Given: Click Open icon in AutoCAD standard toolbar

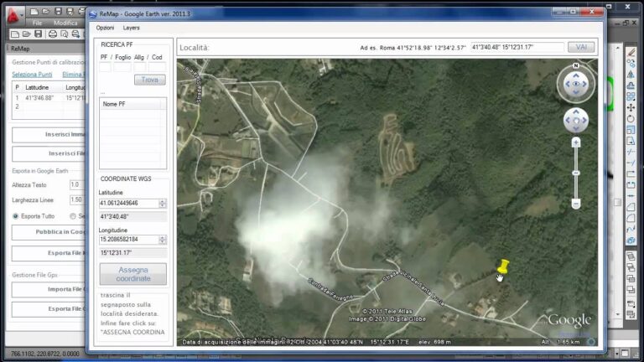Looking at the screenshot, I should click(x=27, y=34).
